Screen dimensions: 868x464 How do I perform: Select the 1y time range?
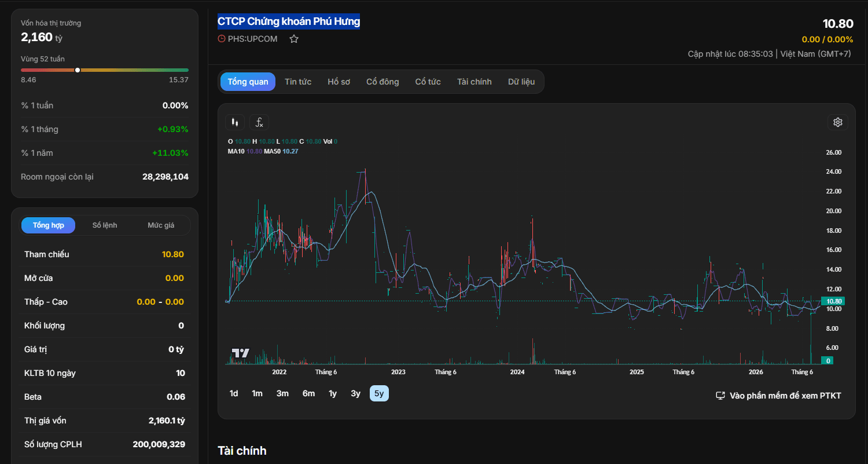click(333, 393)
